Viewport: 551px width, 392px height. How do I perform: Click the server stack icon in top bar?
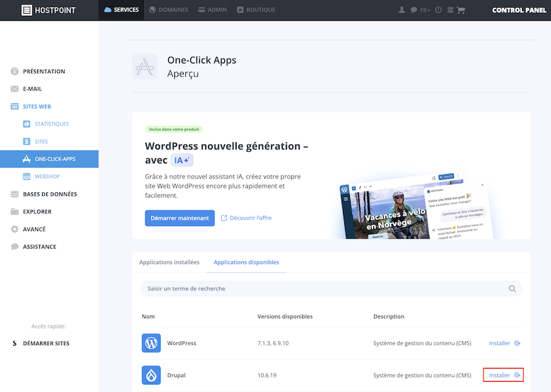pyautogui.click(x=450, y=10)
